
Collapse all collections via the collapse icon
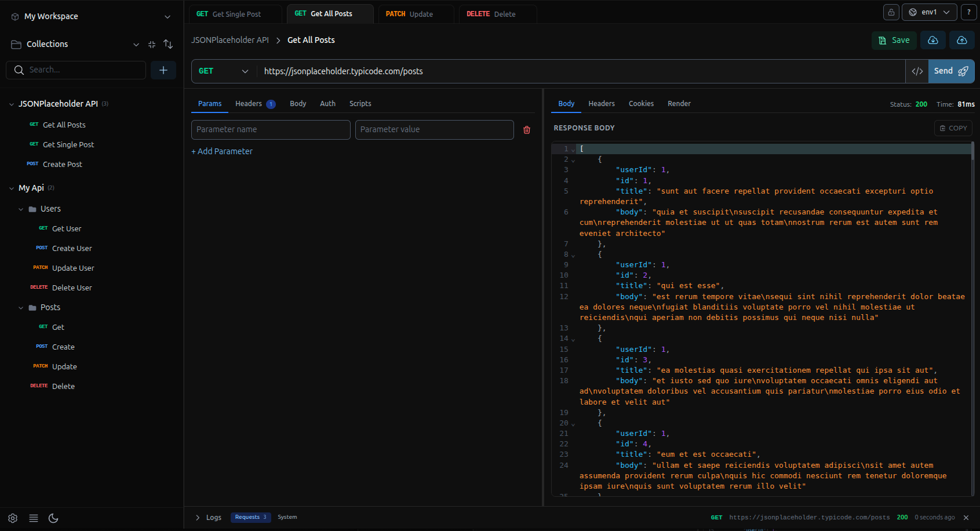[x=151, y=44]
